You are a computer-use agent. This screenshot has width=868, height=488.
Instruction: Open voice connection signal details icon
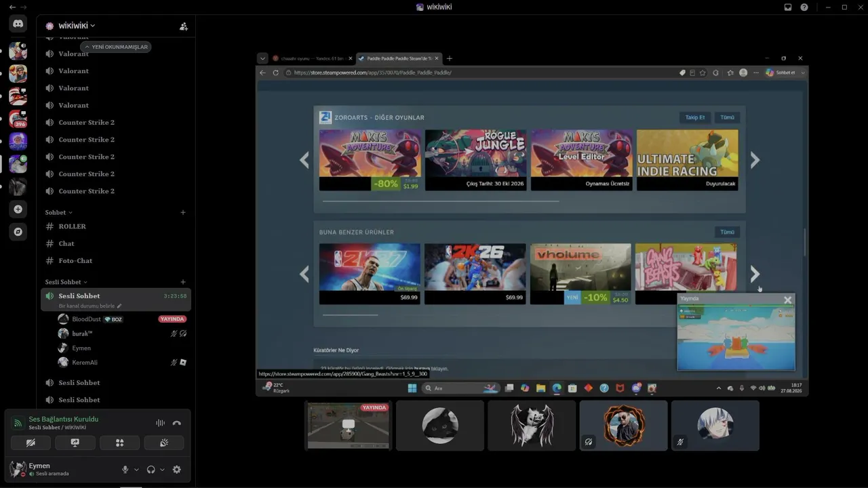click(x=18, y=423)
